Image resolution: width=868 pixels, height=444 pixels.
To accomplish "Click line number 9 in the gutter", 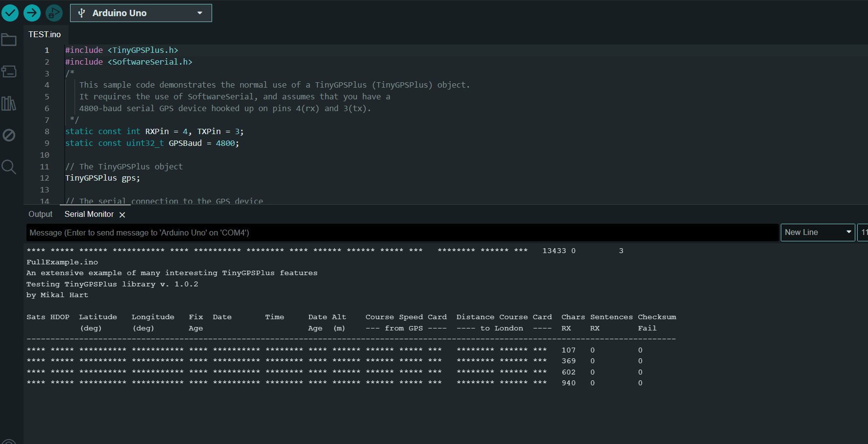I will [x=47, y=143].
